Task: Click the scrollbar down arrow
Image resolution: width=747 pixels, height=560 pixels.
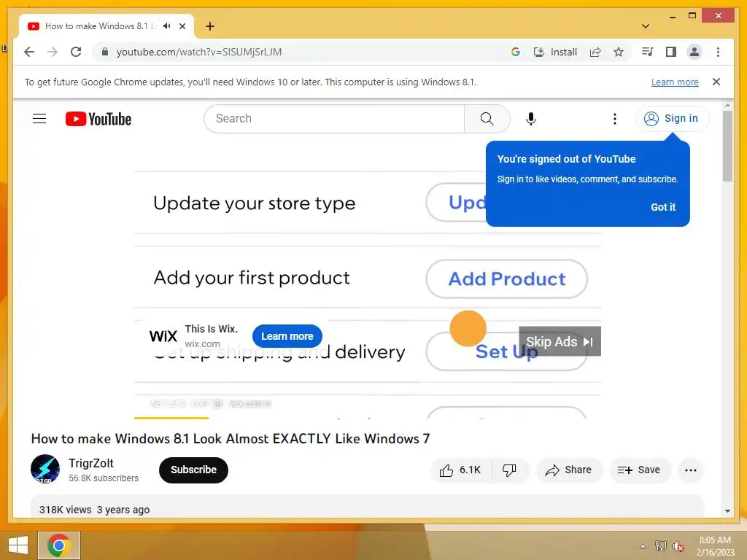Action: pyautogui.click(x=727, y=511)
